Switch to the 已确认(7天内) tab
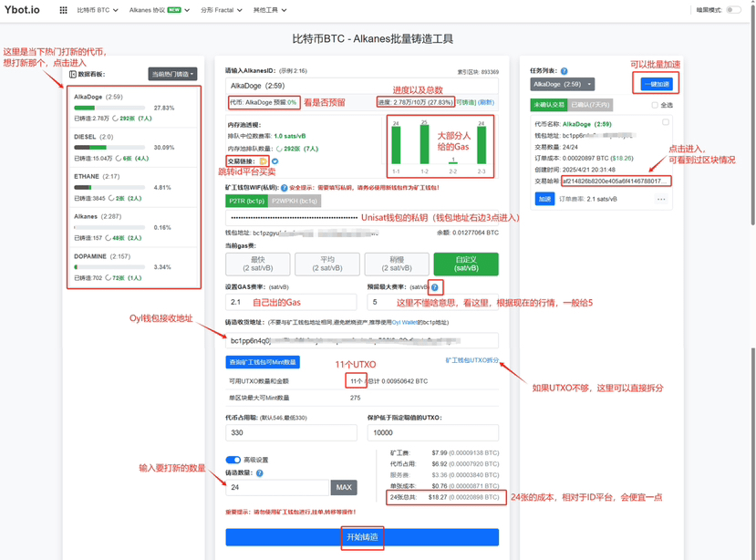 590,105
